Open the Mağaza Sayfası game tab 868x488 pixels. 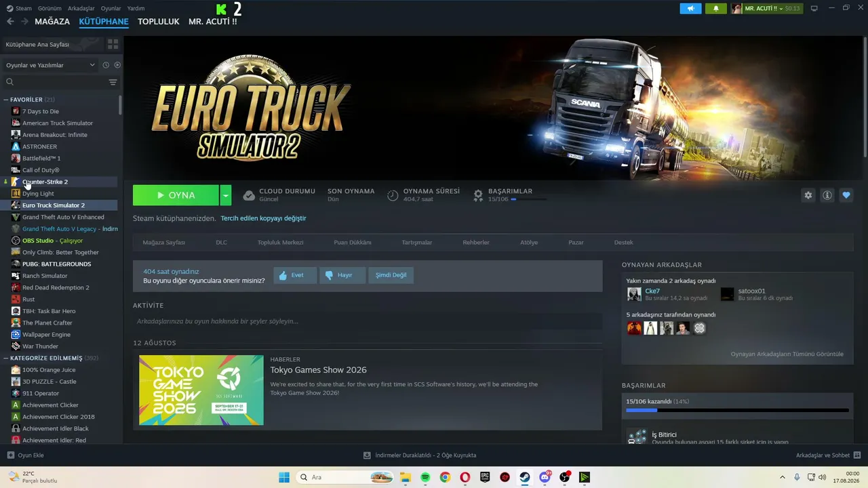(x=164, y=242)
